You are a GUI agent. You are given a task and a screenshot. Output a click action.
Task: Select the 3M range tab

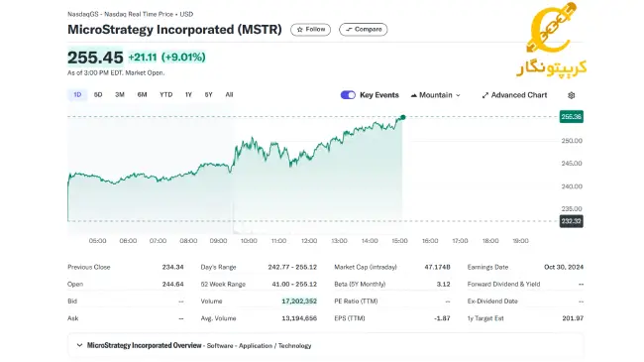point(120,94)
